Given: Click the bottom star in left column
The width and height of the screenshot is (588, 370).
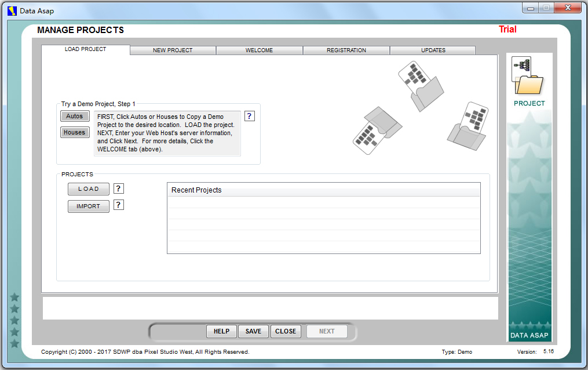Looking at the screenshot, I should coord(15,343).
